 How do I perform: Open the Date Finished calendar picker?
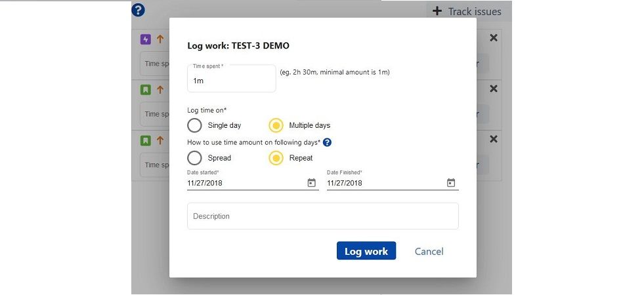coord(451,183)
